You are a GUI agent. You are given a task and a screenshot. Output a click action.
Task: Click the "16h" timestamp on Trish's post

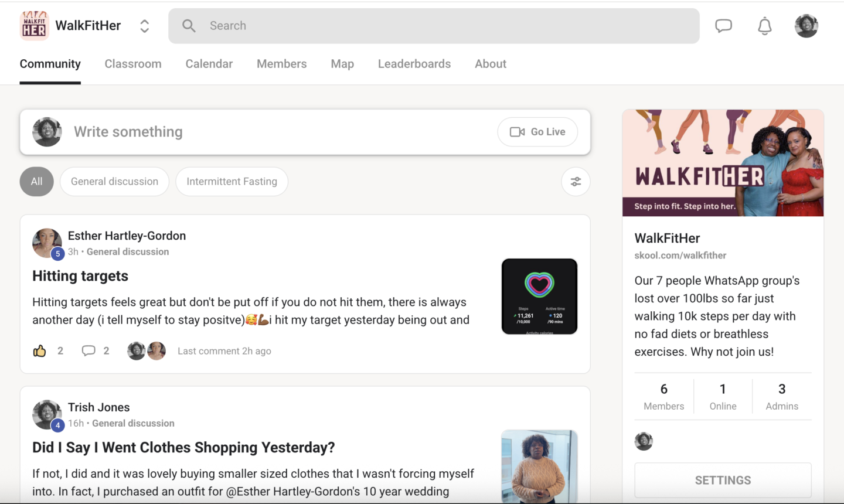point(76,424)
